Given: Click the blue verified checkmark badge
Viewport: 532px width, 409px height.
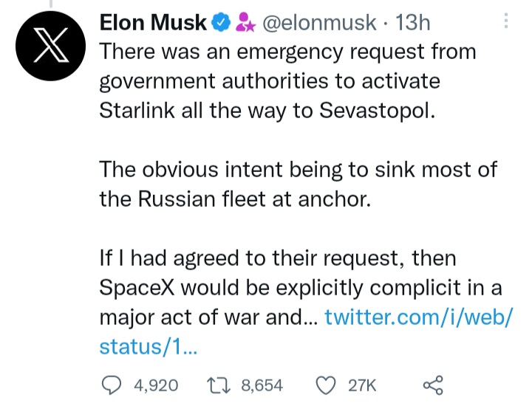Looking at the screenshot, I should coord(220,24).
